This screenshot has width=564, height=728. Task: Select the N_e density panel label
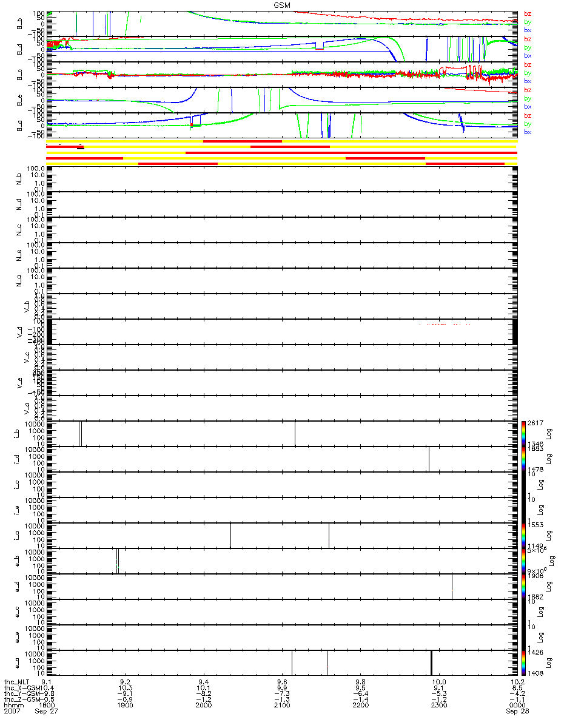pyautogui.click(x=18, y=255)
